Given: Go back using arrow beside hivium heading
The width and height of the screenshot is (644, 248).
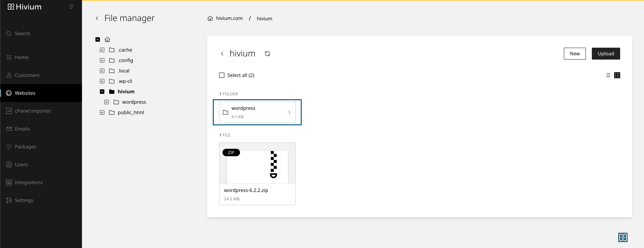Looking at the screenshot, I should point(222,53).
